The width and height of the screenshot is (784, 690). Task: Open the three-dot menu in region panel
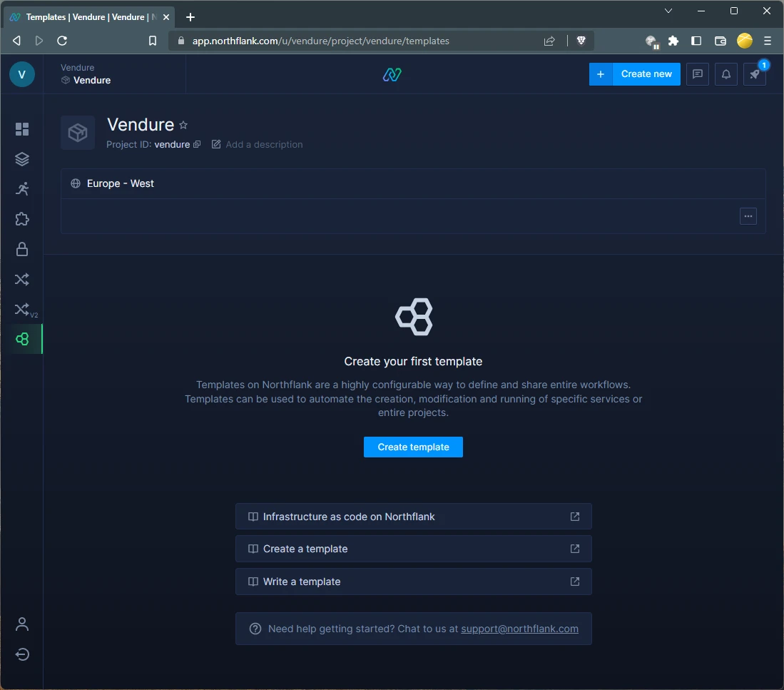[748, 216]
